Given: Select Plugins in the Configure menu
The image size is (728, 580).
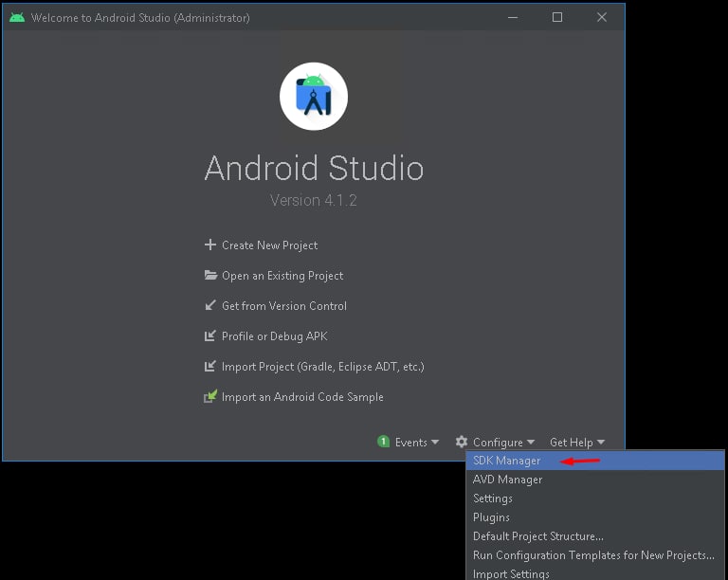Looking at the screenshot, I should 595,517.
